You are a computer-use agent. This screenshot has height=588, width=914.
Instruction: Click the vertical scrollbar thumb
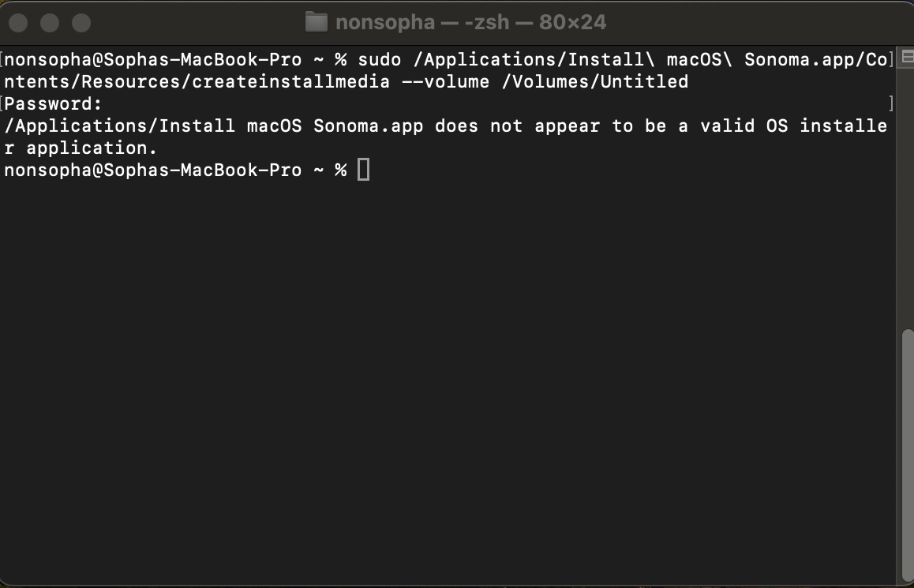coord(907,455)
